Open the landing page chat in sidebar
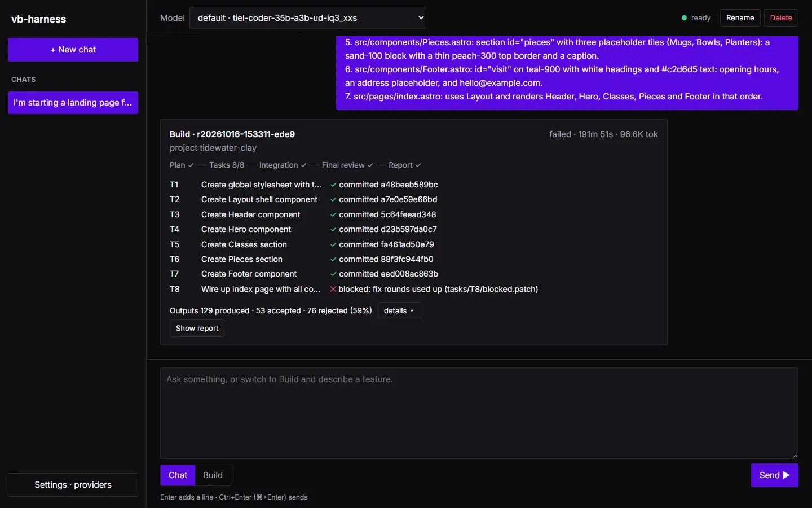Image resolution: width=812 pixels, height=508 pixels. [73, 103]
